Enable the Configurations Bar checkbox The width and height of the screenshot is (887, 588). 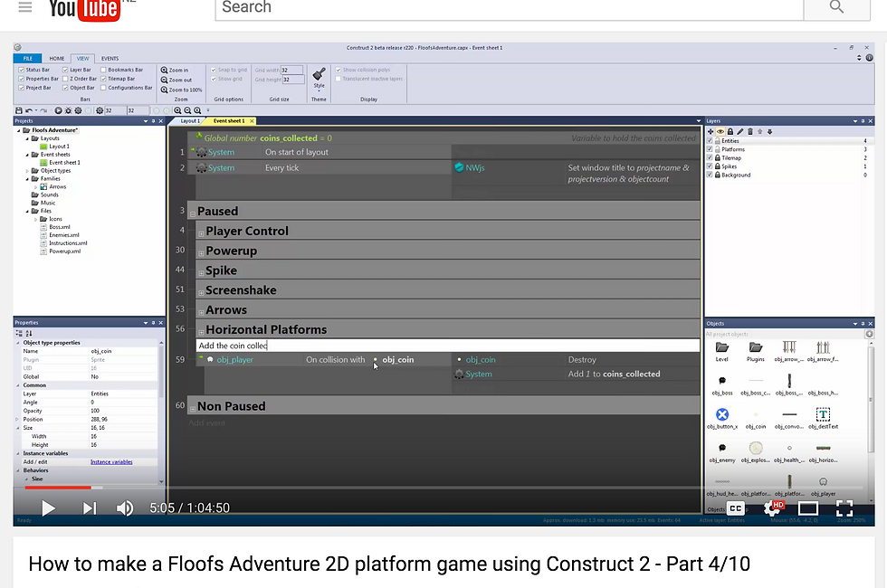103,88
